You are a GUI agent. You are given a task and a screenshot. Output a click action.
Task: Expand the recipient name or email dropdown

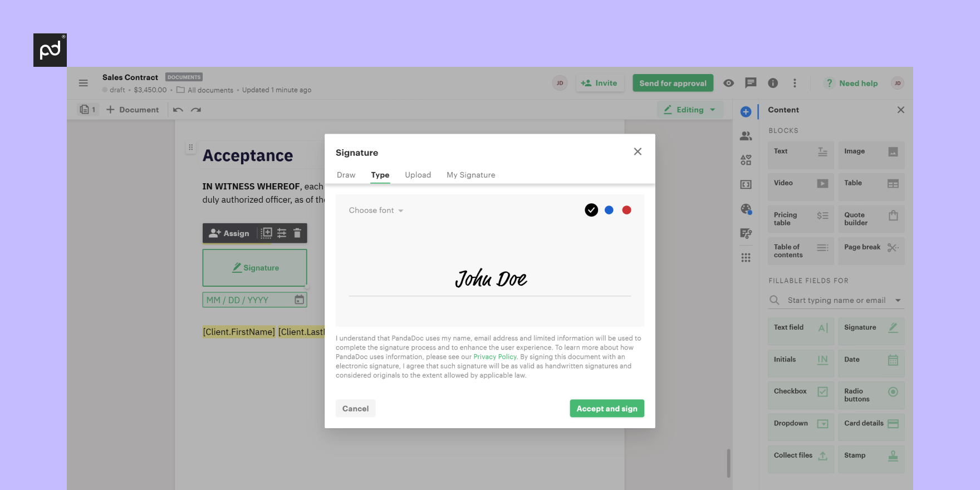point(898,300)
